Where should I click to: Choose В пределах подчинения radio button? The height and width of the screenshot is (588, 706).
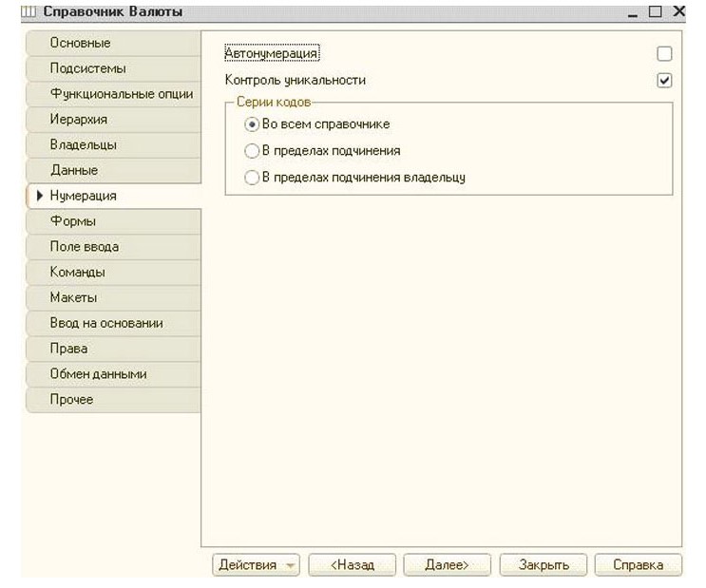pos(252,150)
